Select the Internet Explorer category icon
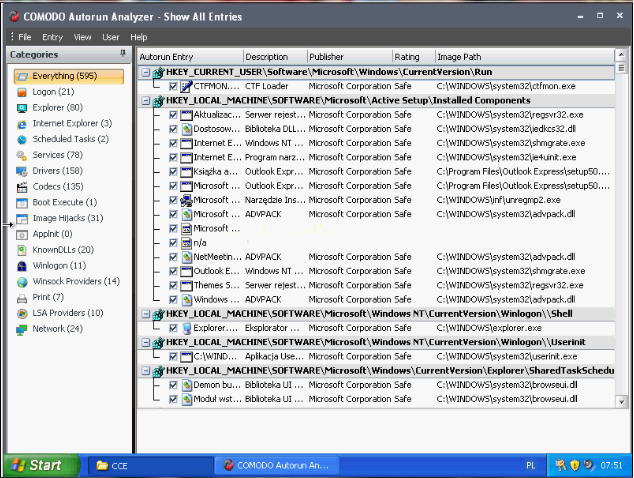Image resolution: width=634 pixels, height=478 pixels. click(22, 124)
